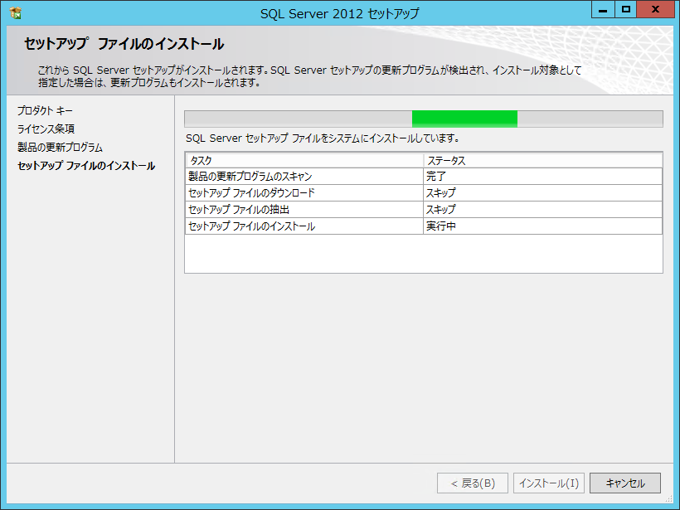The height and width of the screenshot is (510, 680).
Task: Click the 完了 status cell
Action: pos(543,177)
